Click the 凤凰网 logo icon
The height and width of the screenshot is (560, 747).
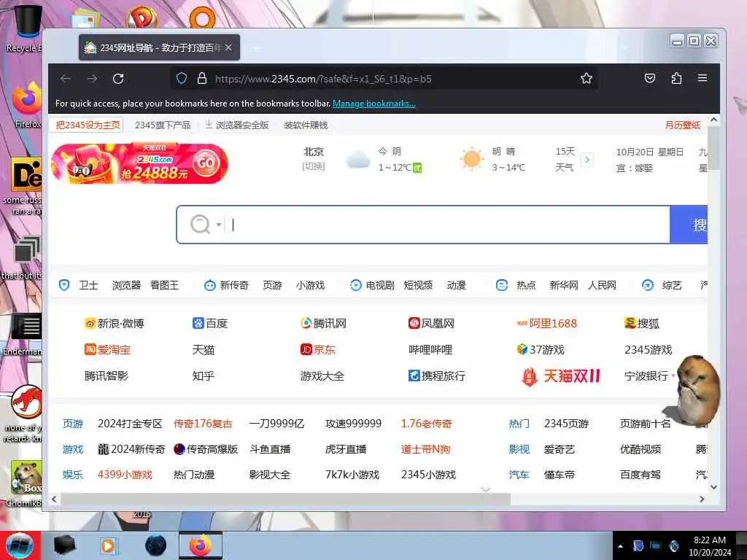point(414,323)
